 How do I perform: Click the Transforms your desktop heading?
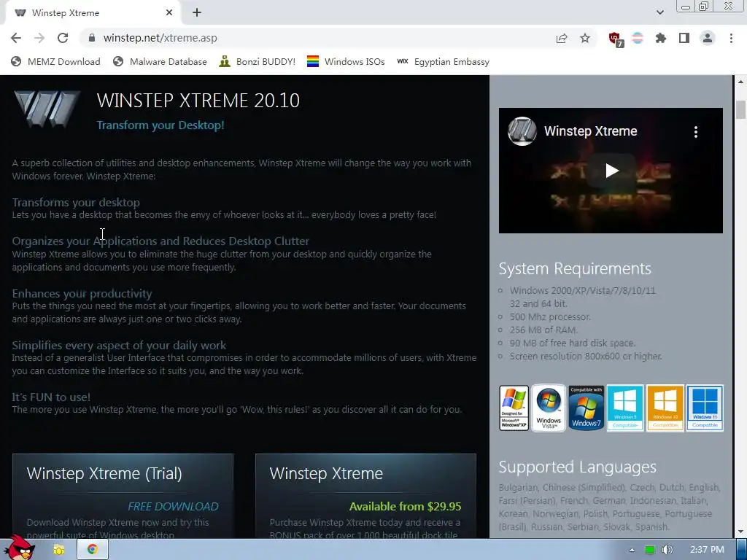click(76, 203)
